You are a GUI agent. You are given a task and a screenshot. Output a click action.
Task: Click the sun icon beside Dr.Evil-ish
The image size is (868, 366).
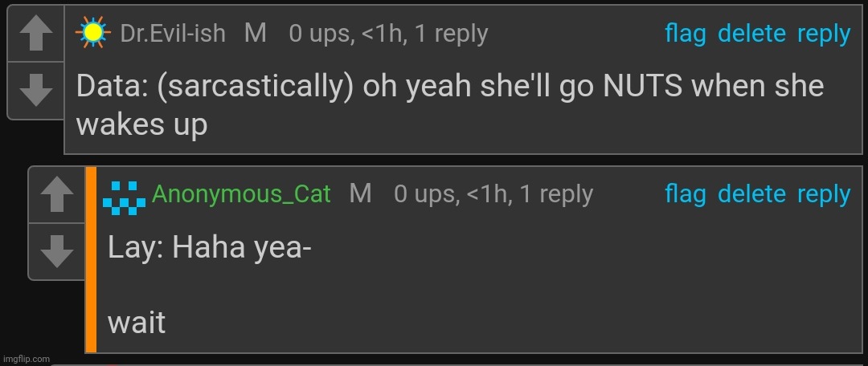pos(93,33)
